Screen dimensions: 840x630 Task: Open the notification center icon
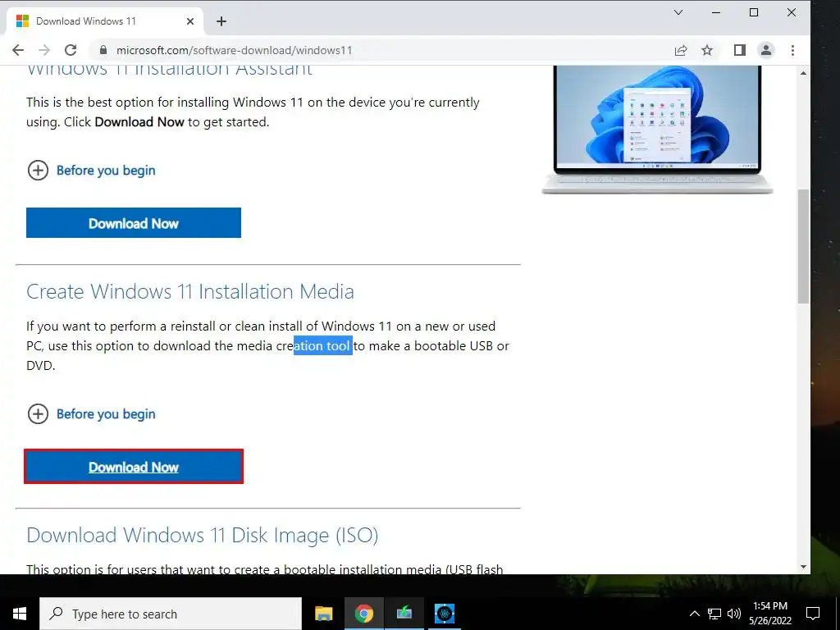813,614
